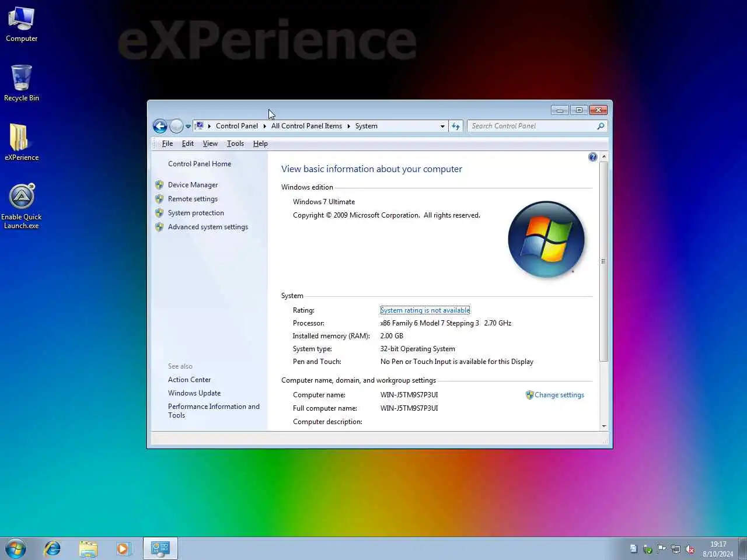This screenshot has height=560, width=747.
Task: Click the blue Help question mark icon
Action: tap(593, 157)
